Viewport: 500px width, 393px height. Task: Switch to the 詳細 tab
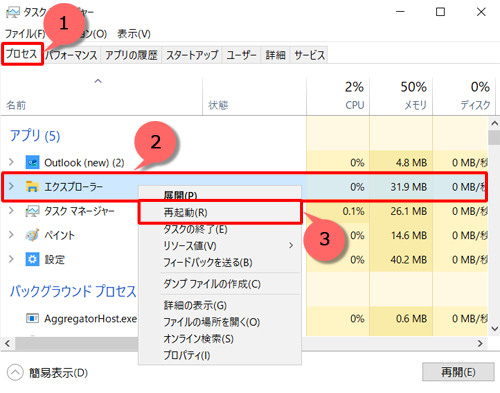pos(275,55)
